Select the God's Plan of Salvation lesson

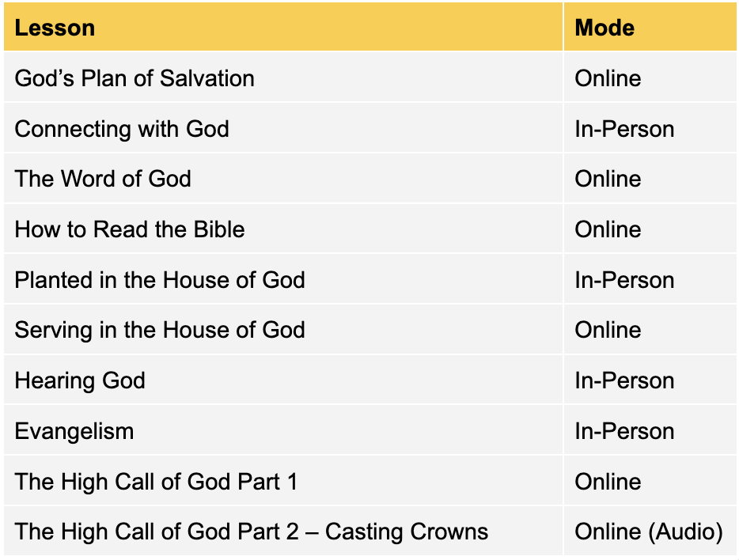click(135, 78)
